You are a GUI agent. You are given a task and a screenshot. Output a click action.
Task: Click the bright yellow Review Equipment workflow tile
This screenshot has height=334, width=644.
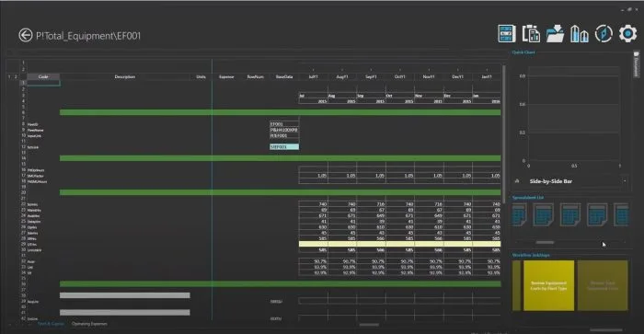(x=548, y=285)
